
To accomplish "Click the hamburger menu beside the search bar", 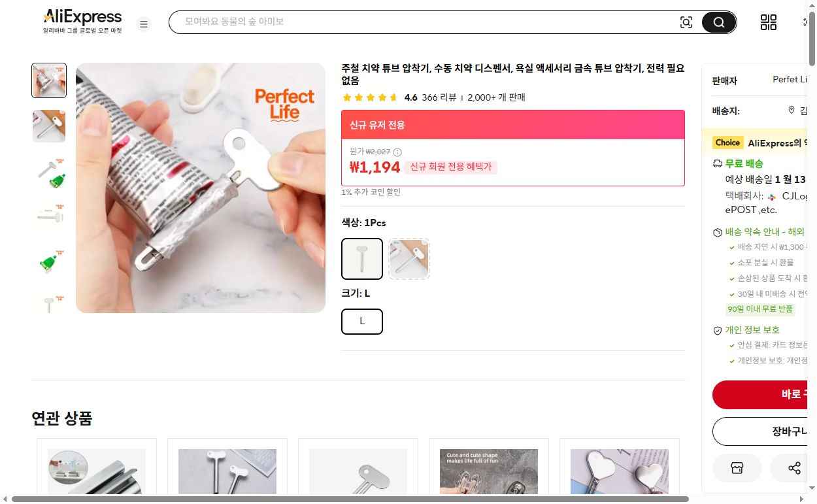I will 144,24.
